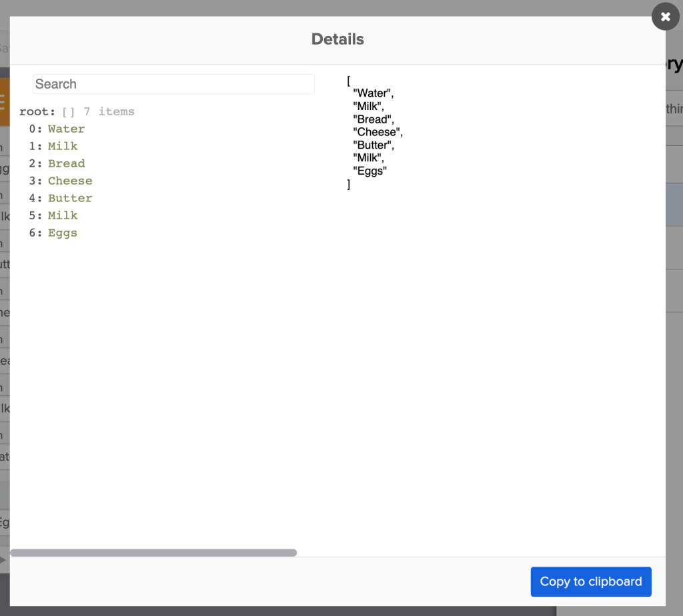Click the Details dialog title
This screenshot has width=683, height=616.
coord(337,39)
